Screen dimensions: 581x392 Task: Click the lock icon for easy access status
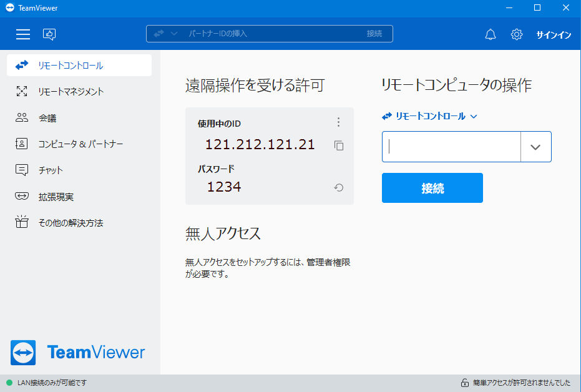465,383
